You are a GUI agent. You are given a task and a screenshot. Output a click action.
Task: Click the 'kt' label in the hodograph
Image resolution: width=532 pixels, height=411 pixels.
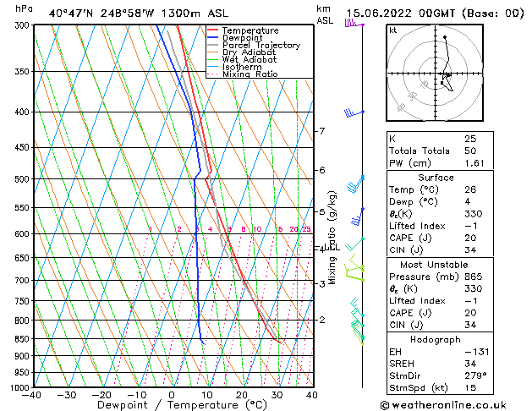(393, 30)
